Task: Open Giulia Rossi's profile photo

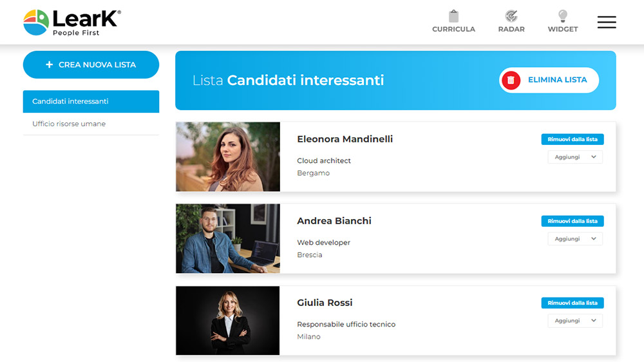Action: tap(228, 320)
